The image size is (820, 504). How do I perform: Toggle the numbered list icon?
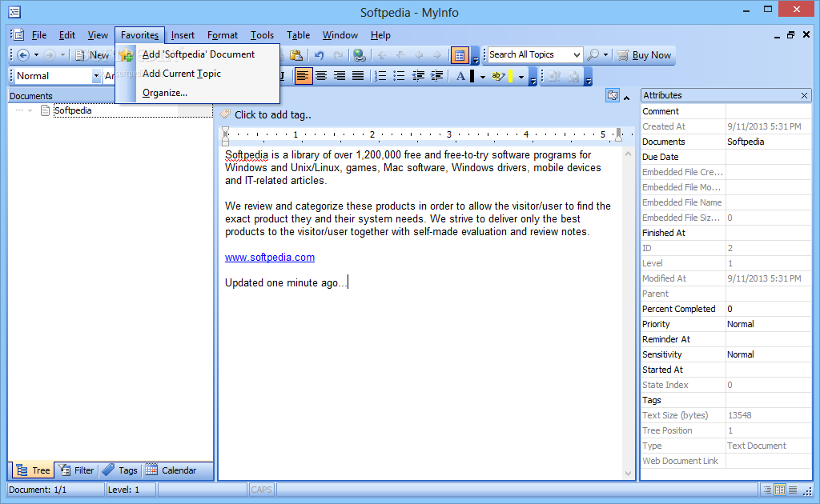[x=380, y=76]
